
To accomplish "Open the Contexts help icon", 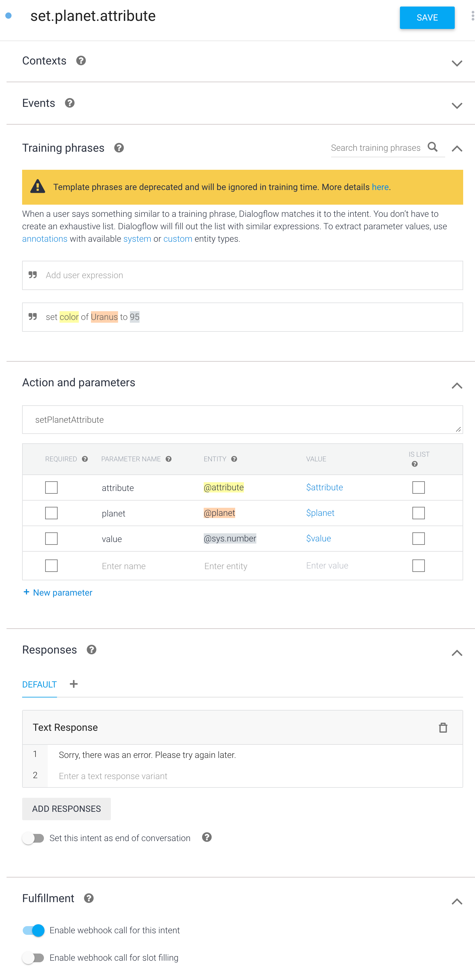I will 81,61.
